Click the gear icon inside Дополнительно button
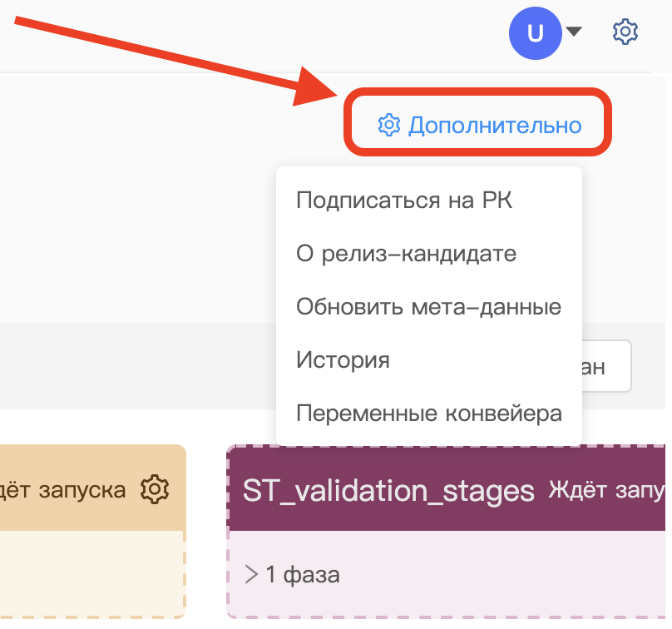672x629 pixels. (388, 126)
